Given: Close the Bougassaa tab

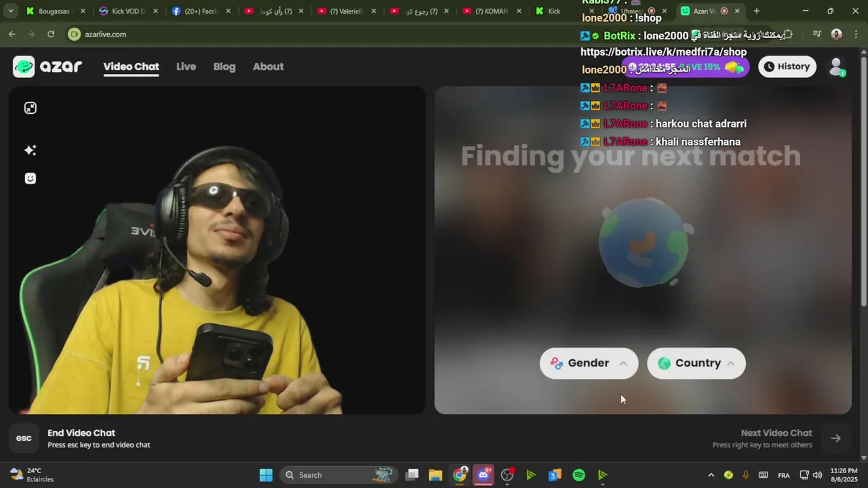Looking at the screenshot, I should click(x=83, y=11).
